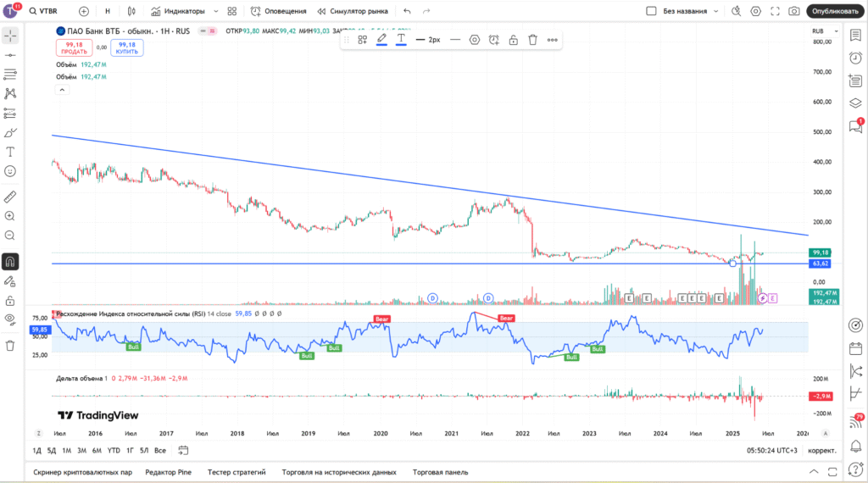Image resolution: width=868 pixels, height=483 pixels.
Task: Add symbol to compare with plus icon
Action: click(x=84, y=11)
